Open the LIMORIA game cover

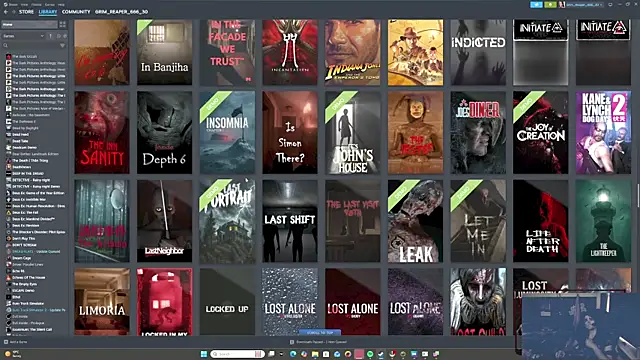point(102,302)
